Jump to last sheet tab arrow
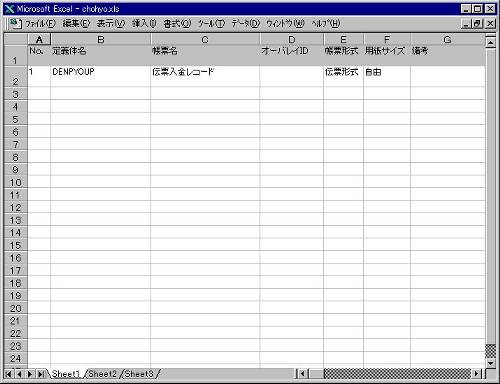This screenshot has width=500, height=384. [x=41, y=374]
